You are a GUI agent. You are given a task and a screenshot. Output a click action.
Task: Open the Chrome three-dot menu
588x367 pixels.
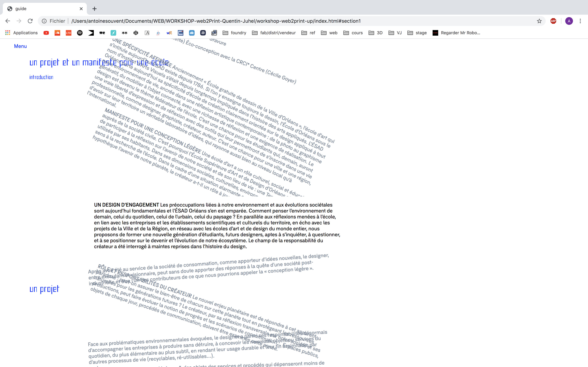(x=580, y=21)
